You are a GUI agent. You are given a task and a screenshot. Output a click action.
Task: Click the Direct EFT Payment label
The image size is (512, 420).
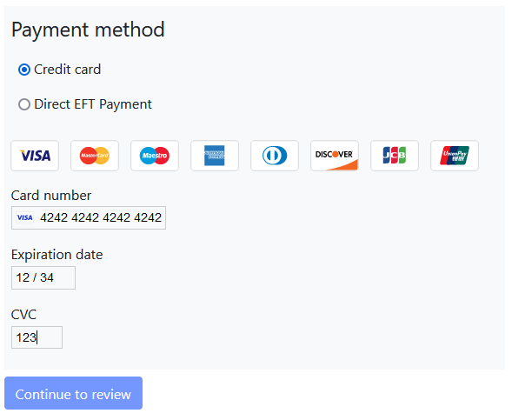point(93,104)
